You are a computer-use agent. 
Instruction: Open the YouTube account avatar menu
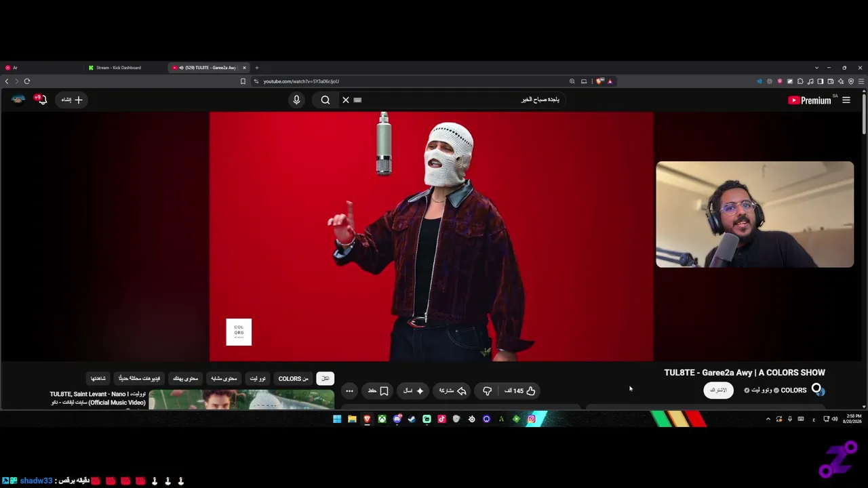tap(18, 100)
